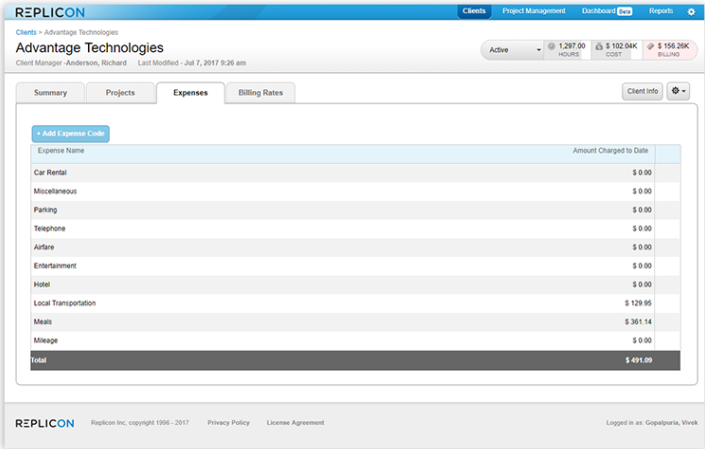This screenshot has width=705, height=449.
Task: Open the Clients navigation tab
Action: (x=474, y=11)
